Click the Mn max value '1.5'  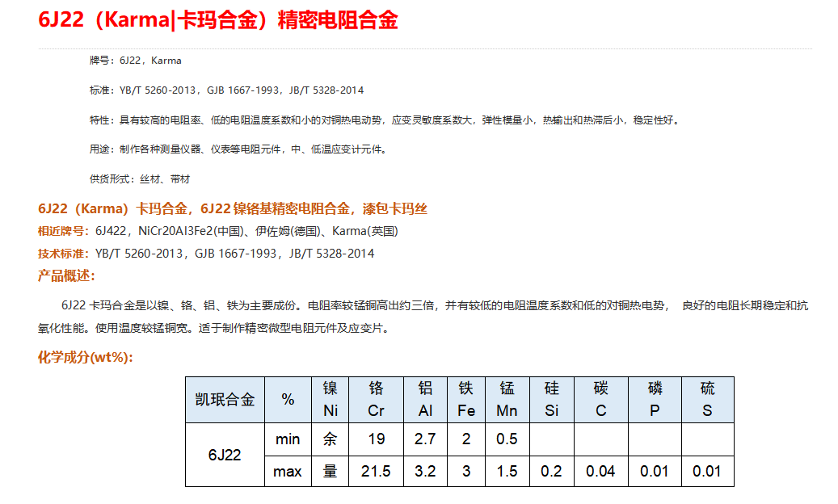click(x=507, y=472)
